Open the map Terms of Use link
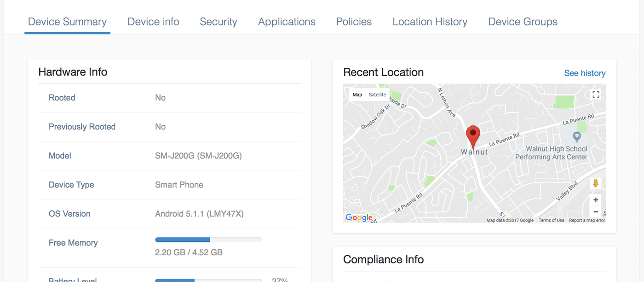Screen dimensions: 644x282 551,220
